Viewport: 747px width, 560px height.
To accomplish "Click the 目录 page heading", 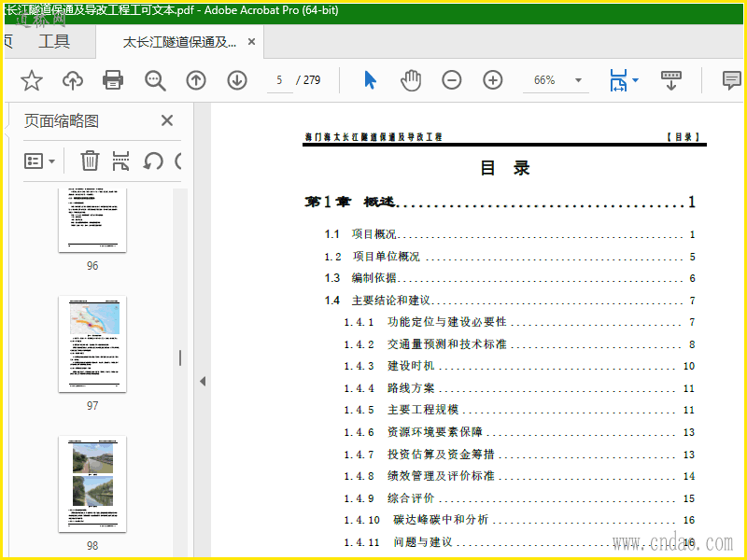I will click(x=504, y=168).
